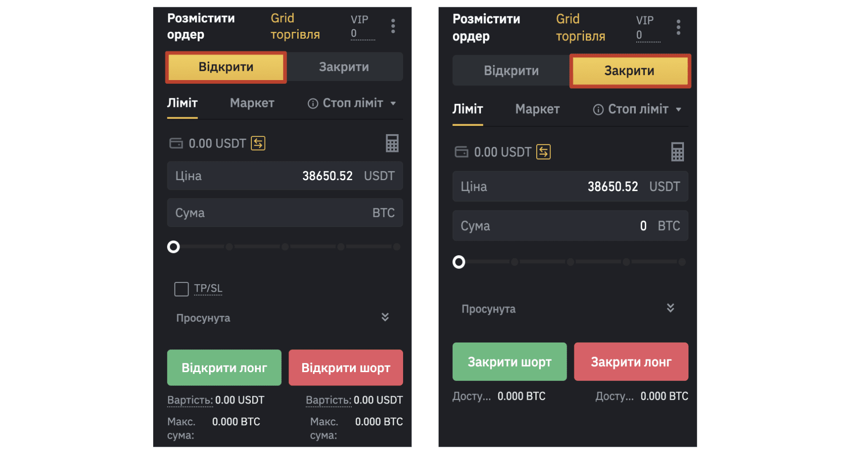Click left panel amount slider handle
Image resolution: width=868 pixels, height=454 pixels.
(x=174, y=247)
